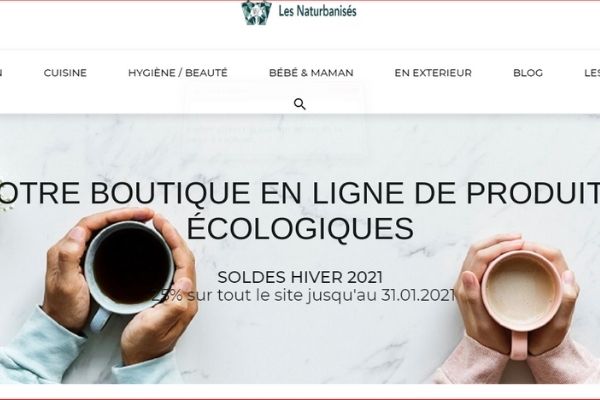
Task: Click the pink latte cup image
Action: pyautogui.click(x=521, y=293)
